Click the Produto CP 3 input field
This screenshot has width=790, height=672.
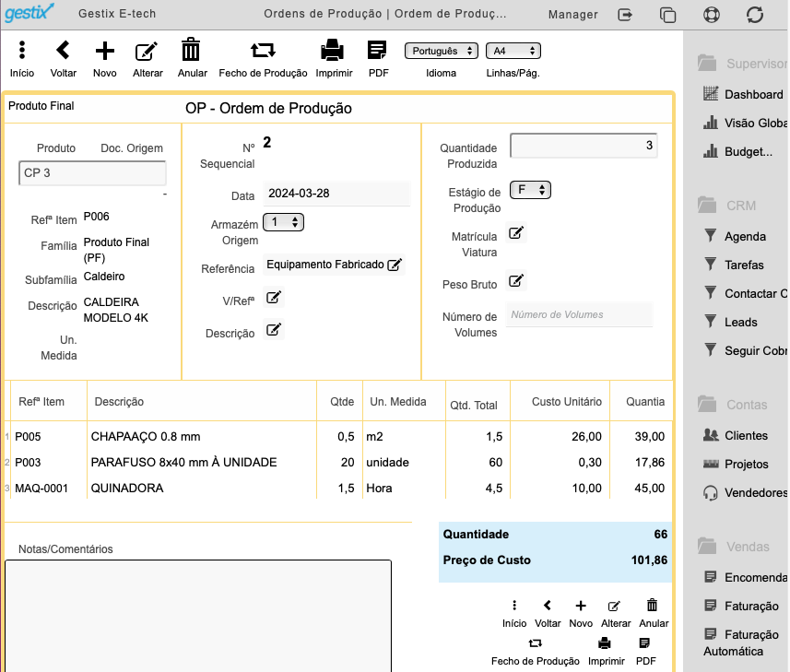click(92, 172)
